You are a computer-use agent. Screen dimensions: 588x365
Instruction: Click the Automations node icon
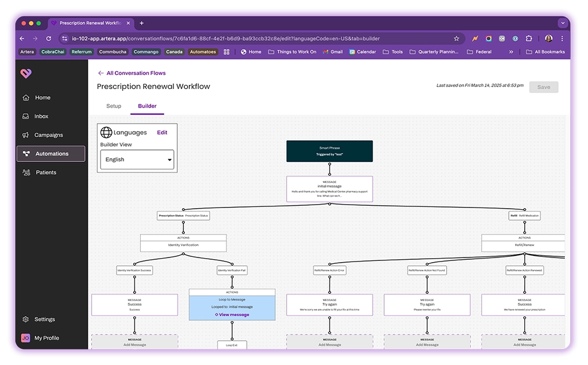[x=26, y=153]
